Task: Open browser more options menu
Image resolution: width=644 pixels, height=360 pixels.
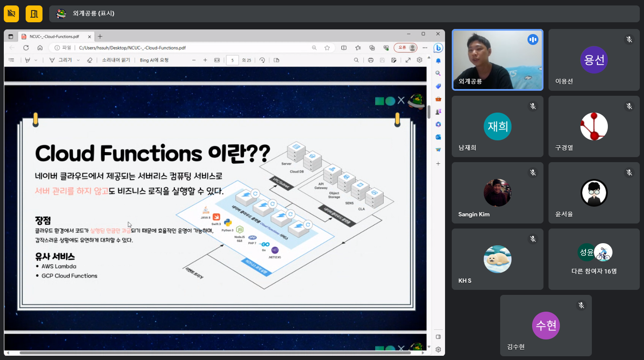Action: click(425, 48)
